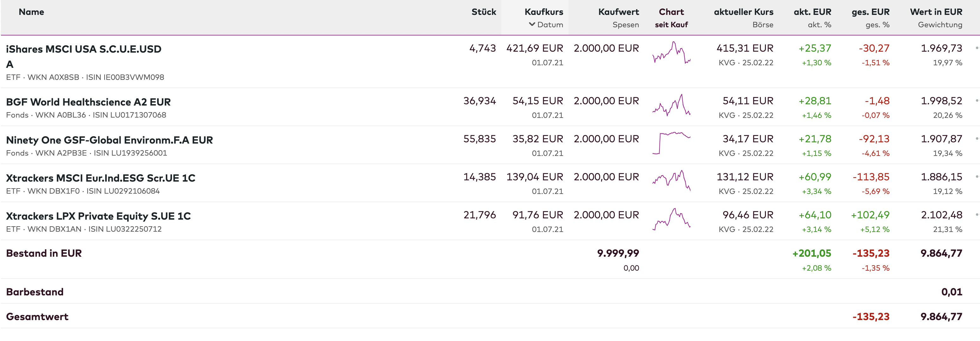Click the row options dot for iShares MSCI USA

point(977,48)
